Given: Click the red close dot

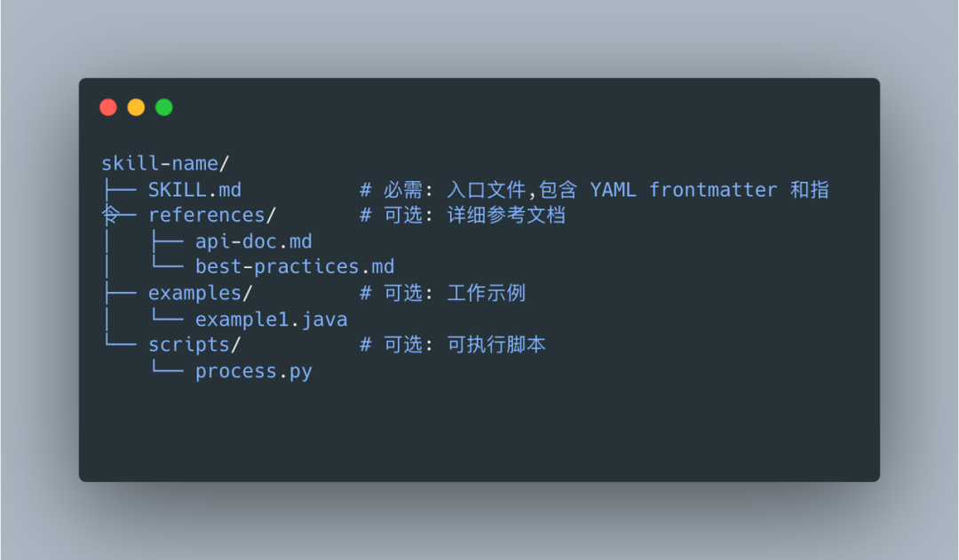Looking at the screenshot, I should (x=108, y=107).
